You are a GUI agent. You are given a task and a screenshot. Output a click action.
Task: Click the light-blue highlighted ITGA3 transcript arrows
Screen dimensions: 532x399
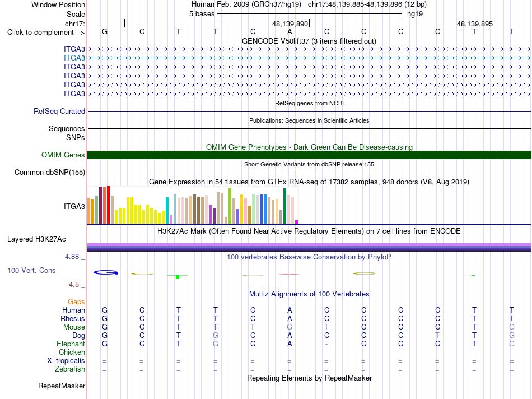(309, 58)
